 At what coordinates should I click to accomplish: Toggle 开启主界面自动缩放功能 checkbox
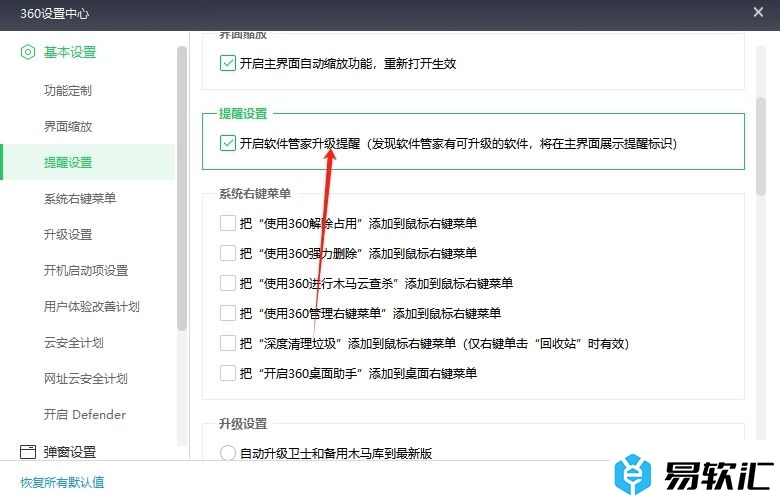[228, 63]
